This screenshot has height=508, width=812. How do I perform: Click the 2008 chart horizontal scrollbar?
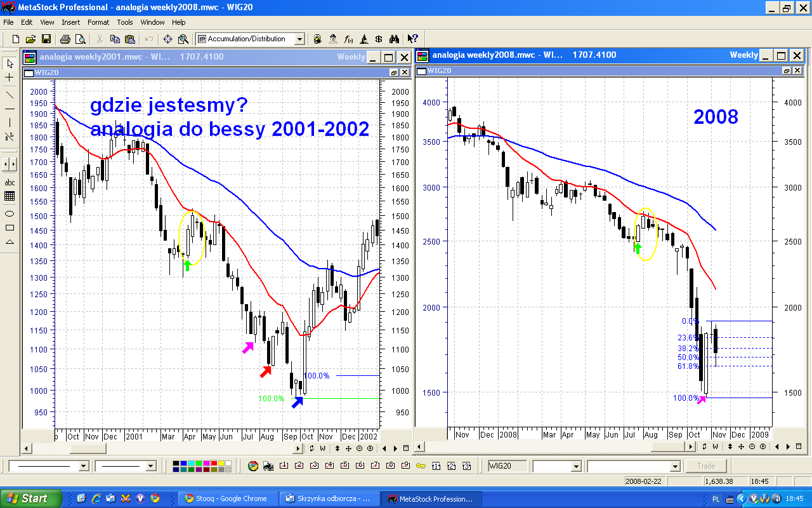555,446
